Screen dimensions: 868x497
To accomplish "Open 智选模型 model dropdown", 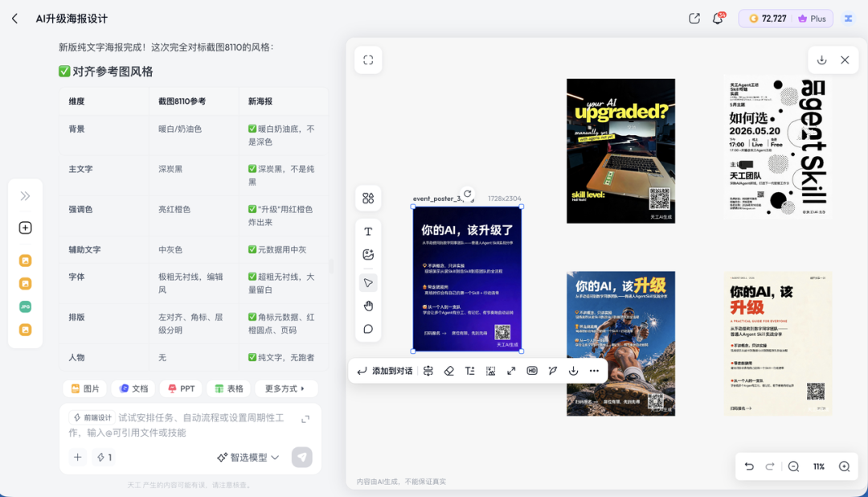I will [248, 457].
